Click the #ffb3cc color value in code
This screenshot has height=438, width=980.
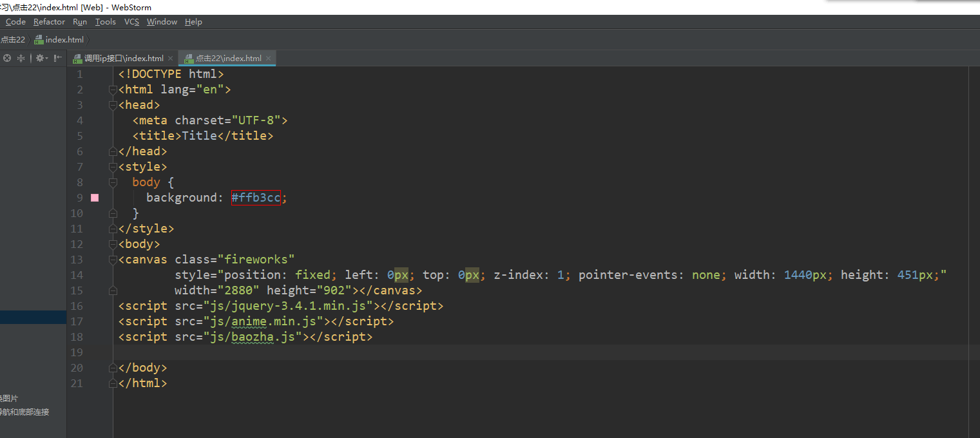coord(256,198)
